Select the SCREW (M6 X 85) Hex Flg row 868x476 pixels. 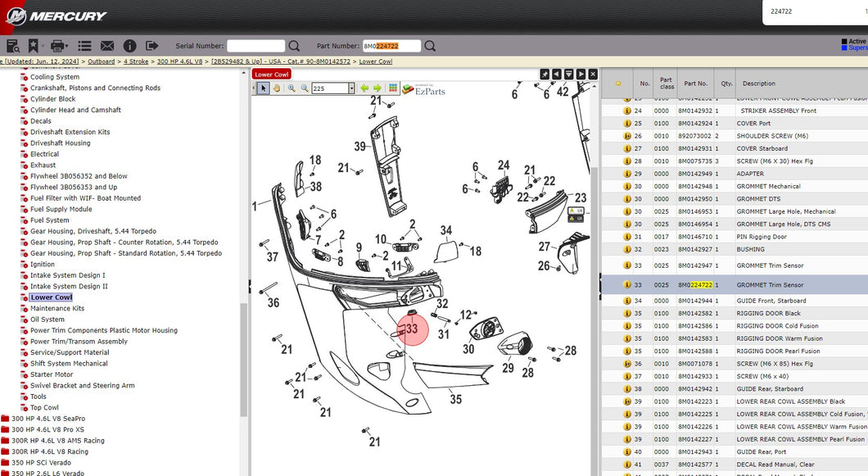(735, 364)
